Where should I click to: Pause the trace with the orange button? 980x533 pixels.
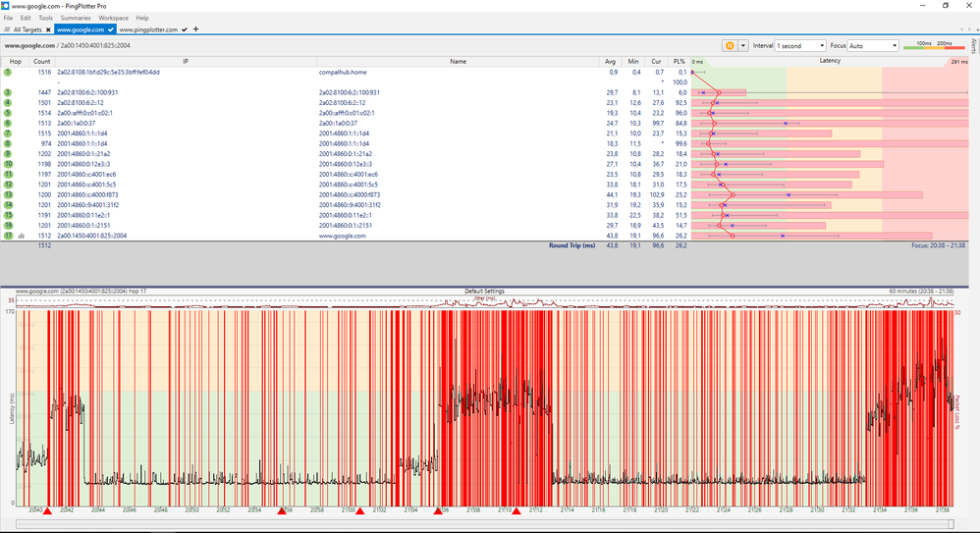coord(730,45)
